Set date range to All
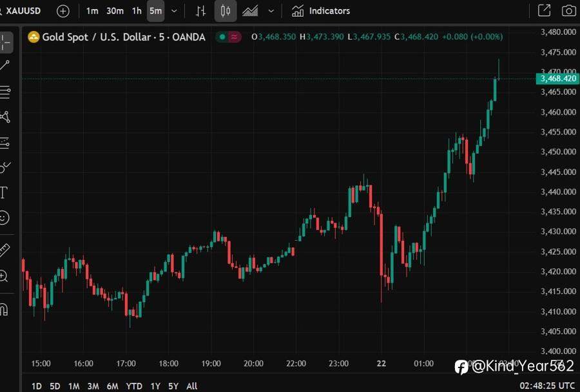This screenshot has width=580, height=392. (x=191, y=386)
